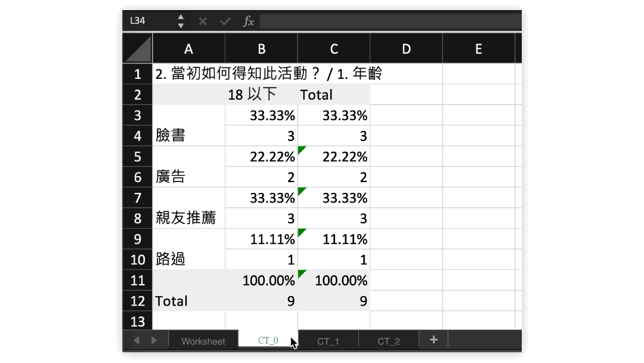Select row 2 header
The height and width of the screenshot is (363, 644).
138,94
